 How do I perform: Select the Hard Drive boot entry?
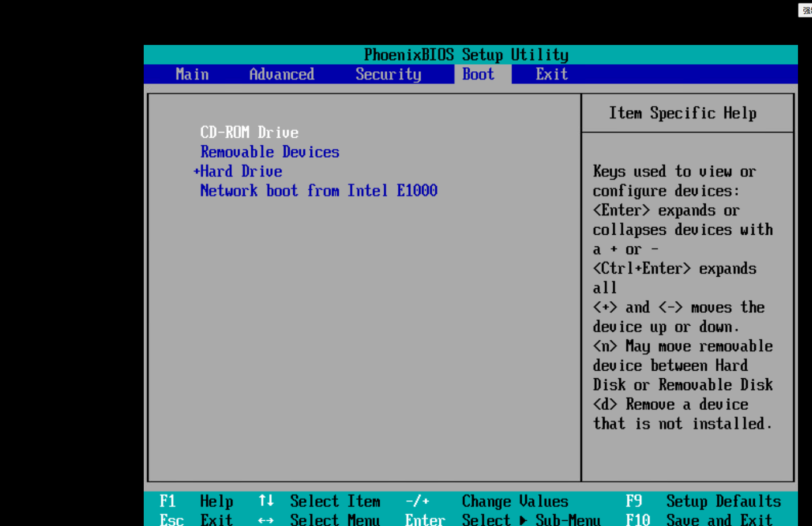[241, 171]
